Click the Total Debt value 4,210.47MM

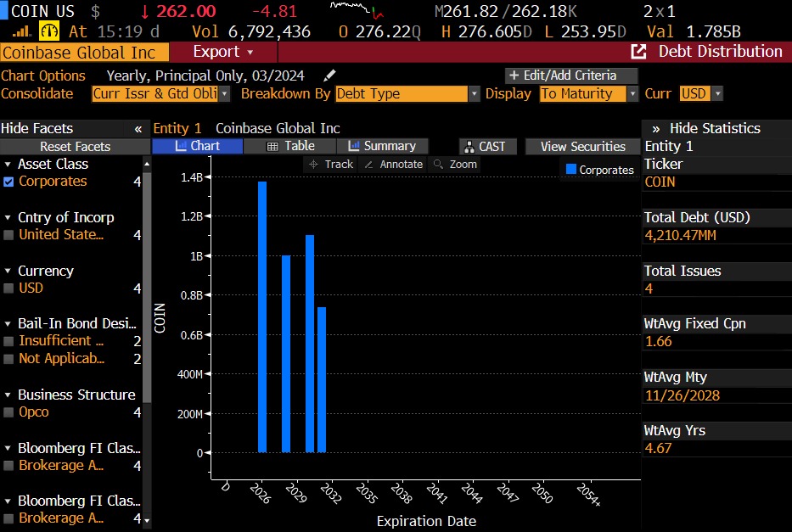680,236
